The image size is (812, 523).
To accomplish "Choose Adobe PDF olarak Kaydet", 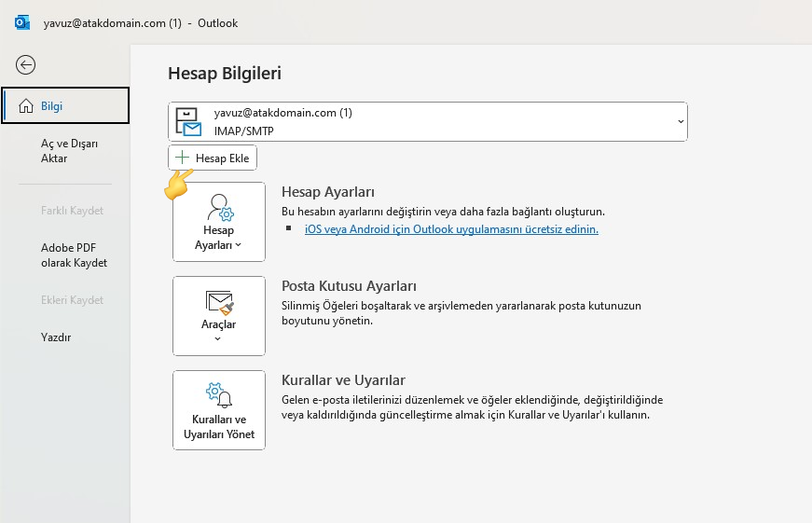I will (x=74, y=255).
